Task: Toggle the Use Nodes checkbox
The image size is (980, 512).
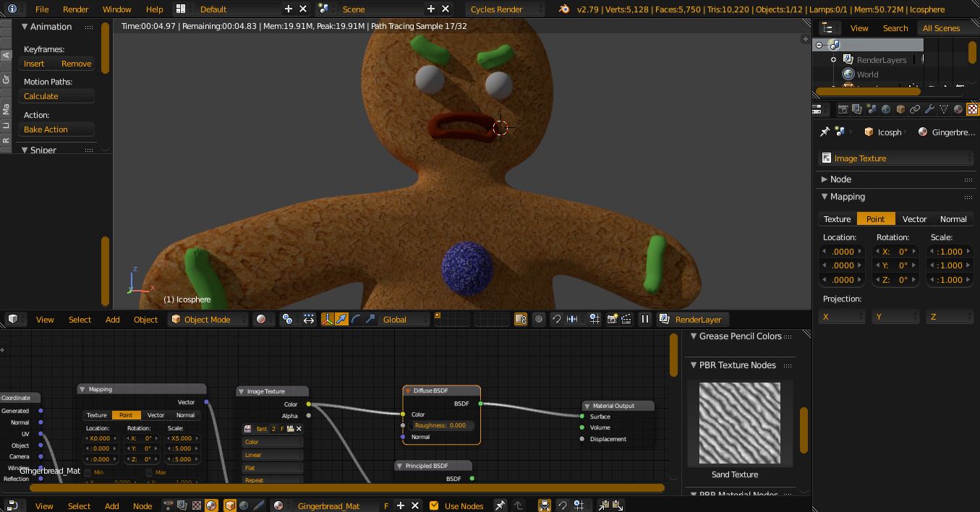Action: (x=434, y=505)
